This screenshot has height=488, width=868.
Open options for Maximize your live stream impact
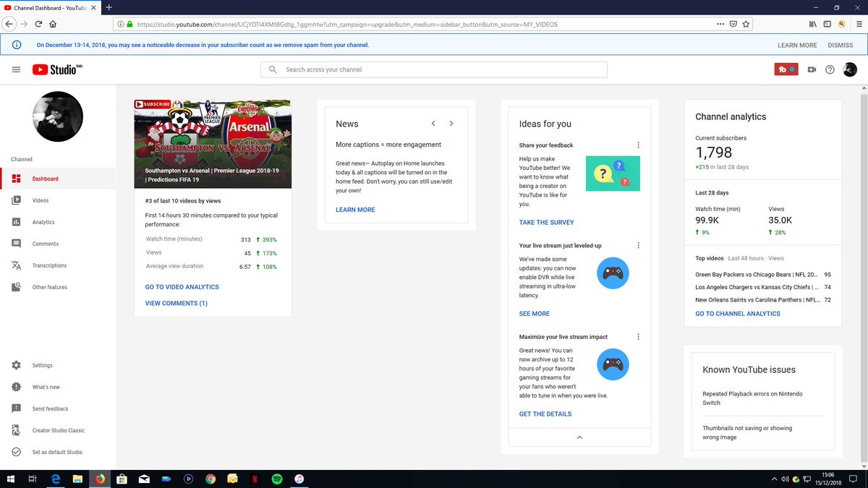click(x=638, y=337)
